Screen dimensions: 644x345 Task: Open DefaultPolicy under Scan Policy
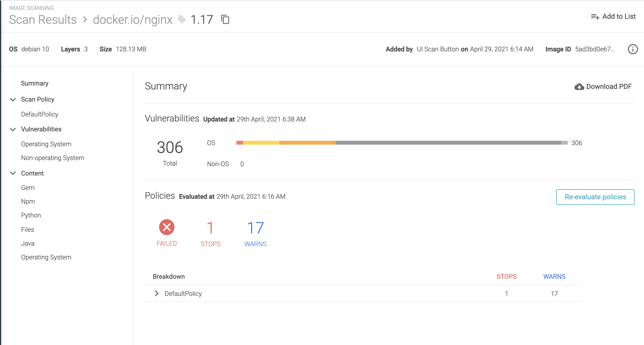[40, 114]
